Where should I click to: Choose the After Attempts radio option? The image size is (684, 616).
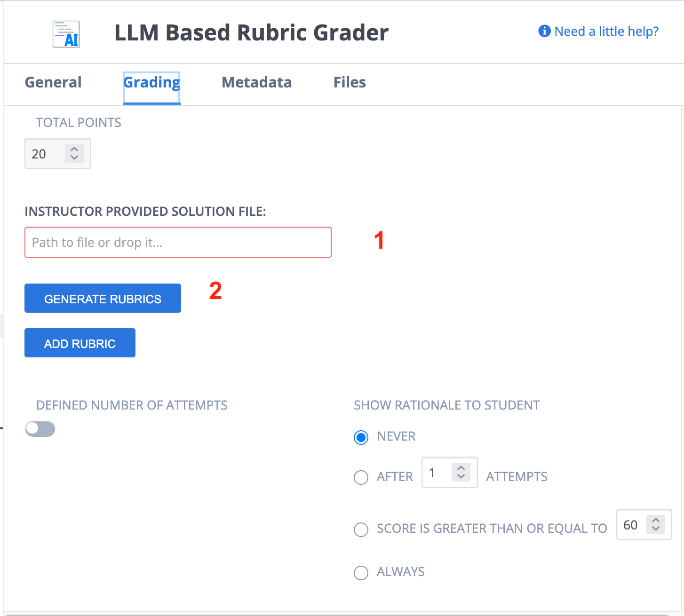361,477
